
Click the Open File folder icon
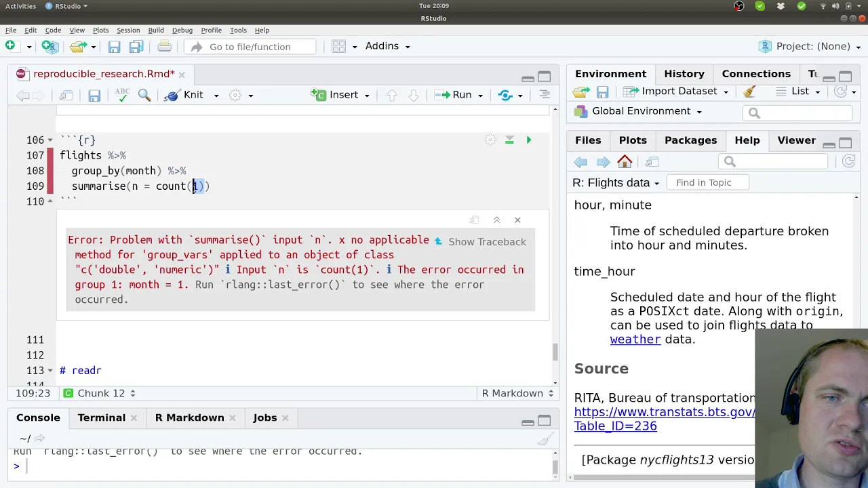pyautogui.click(x=78, y=46)
